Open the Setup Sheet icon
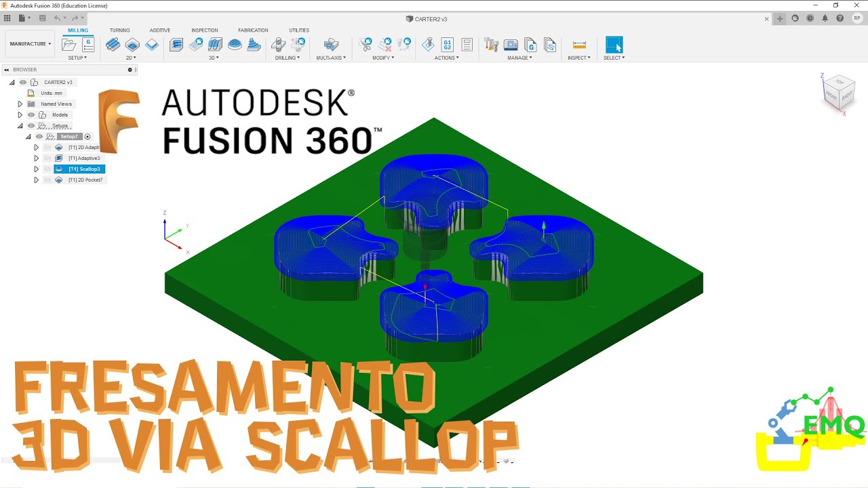Image resolution: width=868 pixels, height=488 pixels. click(467, 45)
